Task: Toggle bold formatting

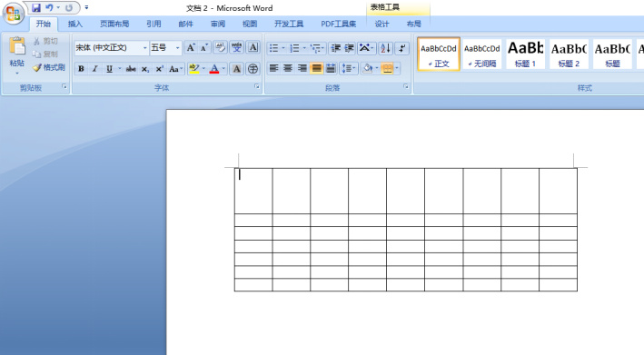Action: tap(82, 69)
